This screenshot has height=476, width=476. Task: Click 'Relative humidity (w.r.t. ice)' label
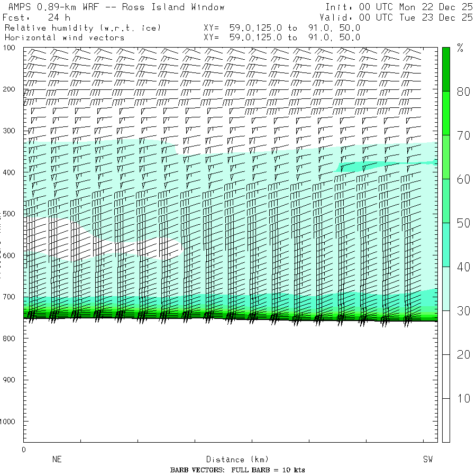[x=83, y=28]
